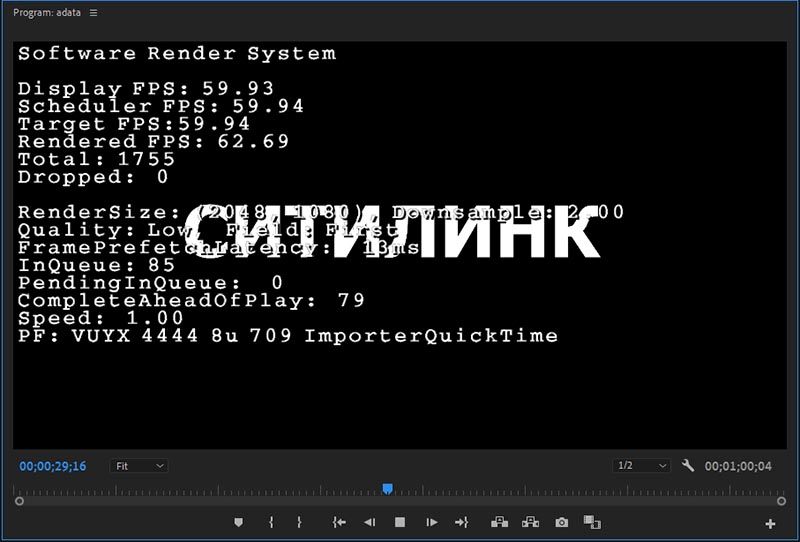This screenshot has width=800, height=542.
Task: Click the duration timecode 00;01;00;04
Action: tap(738, 466)
